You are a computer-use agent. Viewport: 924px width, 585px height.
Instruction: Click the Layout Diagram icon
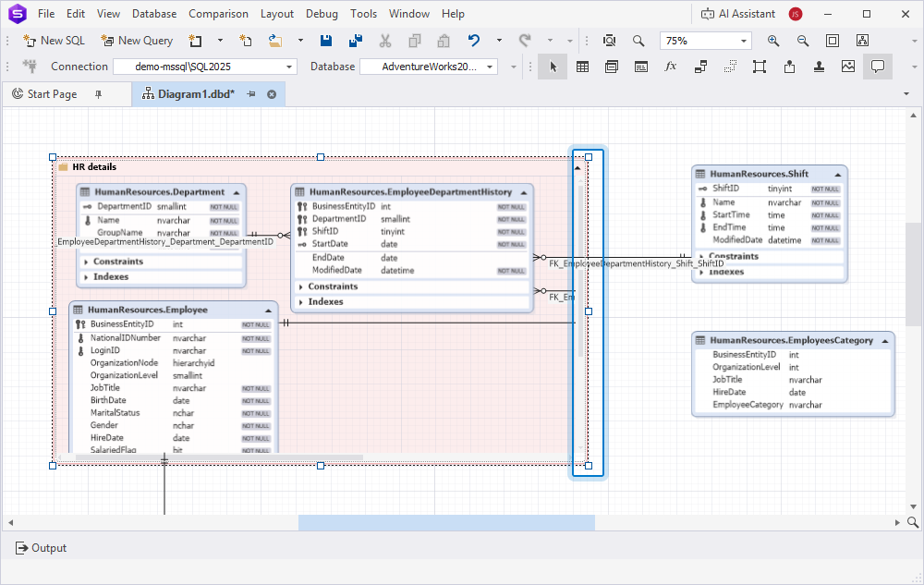862,41
